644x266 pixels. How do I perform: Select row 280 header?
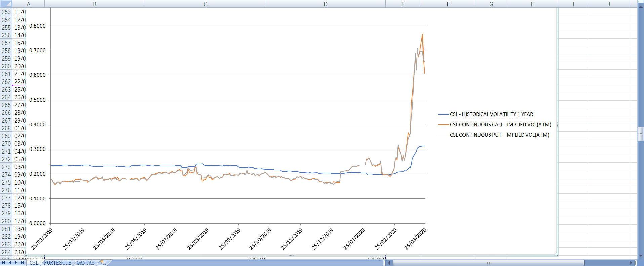(6, 221)
